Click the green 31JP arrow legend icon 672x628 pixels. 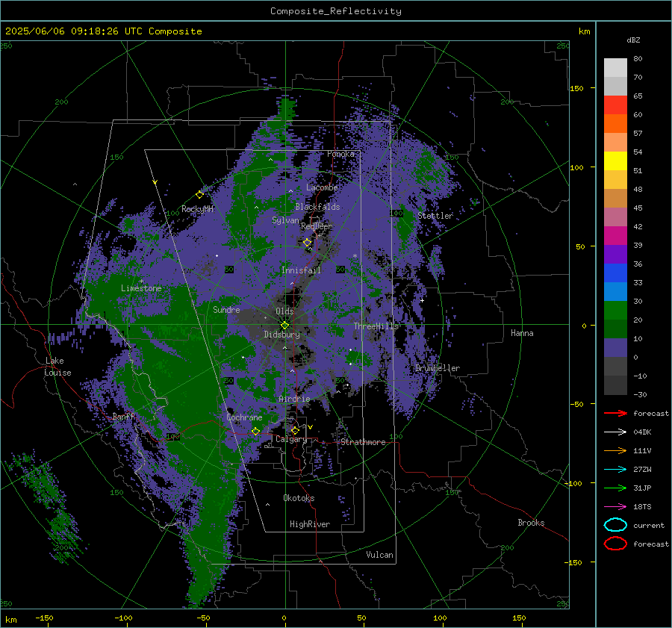615,488
